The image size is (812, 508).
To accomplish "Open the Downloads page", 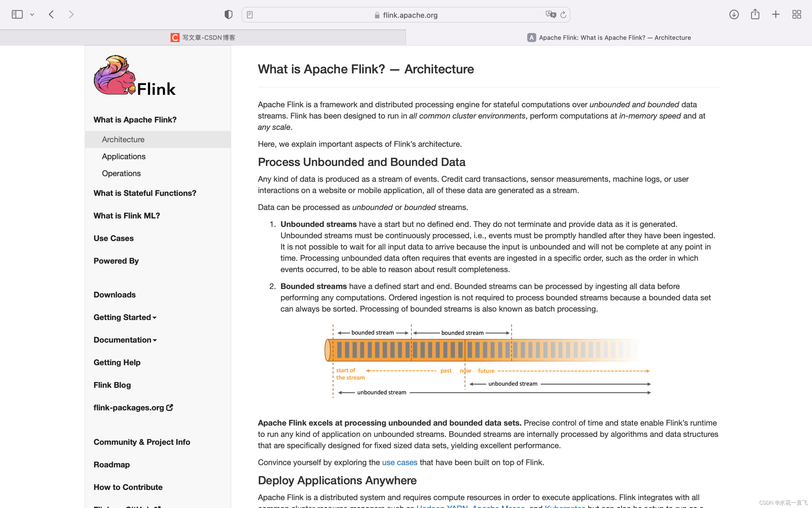I will [114, 295].
